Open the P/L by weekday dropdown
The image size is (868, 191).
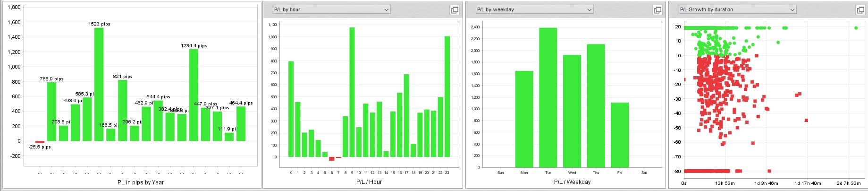(x=534, y=9)
